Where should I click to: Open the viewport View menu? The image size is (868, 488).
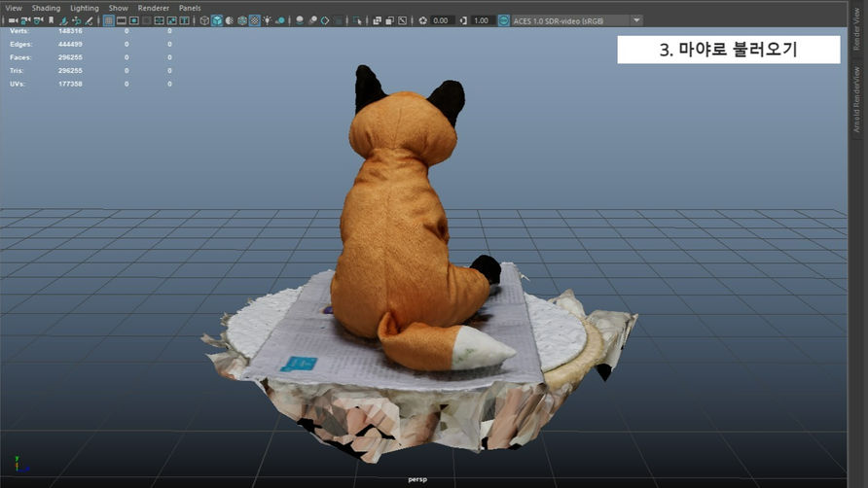(14, 8)
